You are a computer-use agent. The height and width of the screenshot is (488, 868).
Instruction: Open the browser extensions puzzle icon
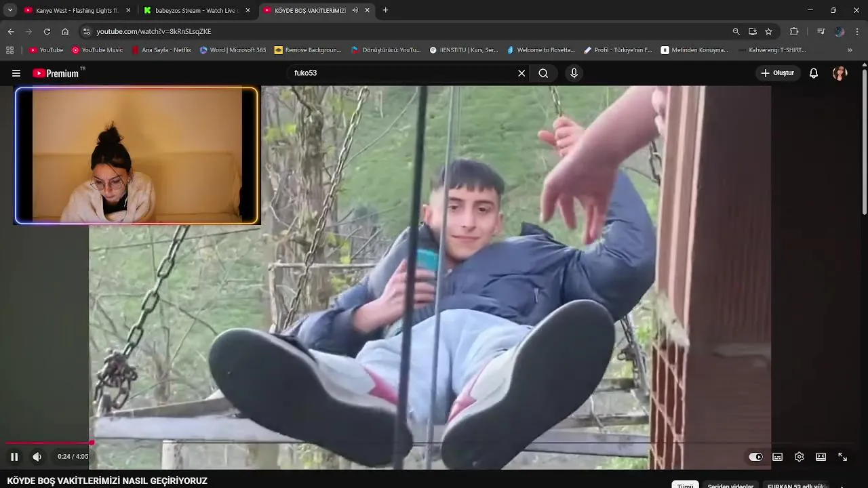click(x=794, y=31)
